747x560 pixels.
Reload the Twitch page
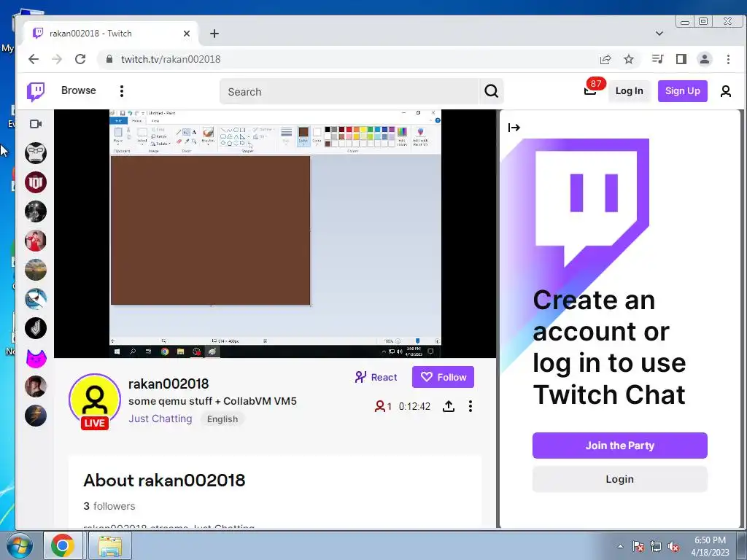(80, 59)
